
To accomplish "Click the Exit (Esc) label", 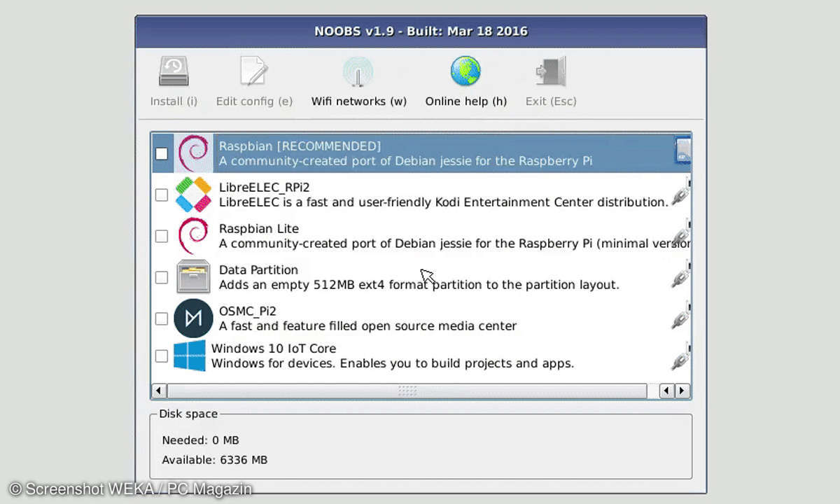I will 551,101.
